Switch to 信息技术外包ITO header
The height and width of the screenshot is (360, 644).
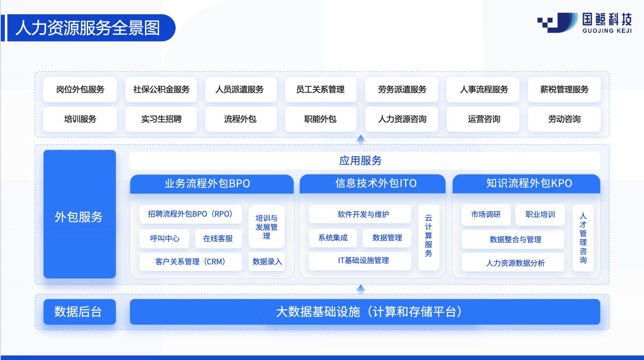(372, 184)
